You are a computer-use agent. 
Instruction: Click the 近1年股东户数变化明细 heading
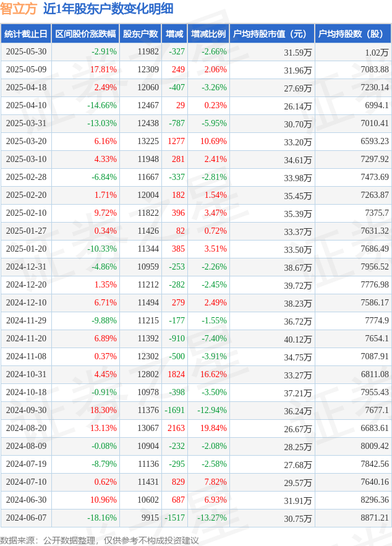tap(108, 9)
